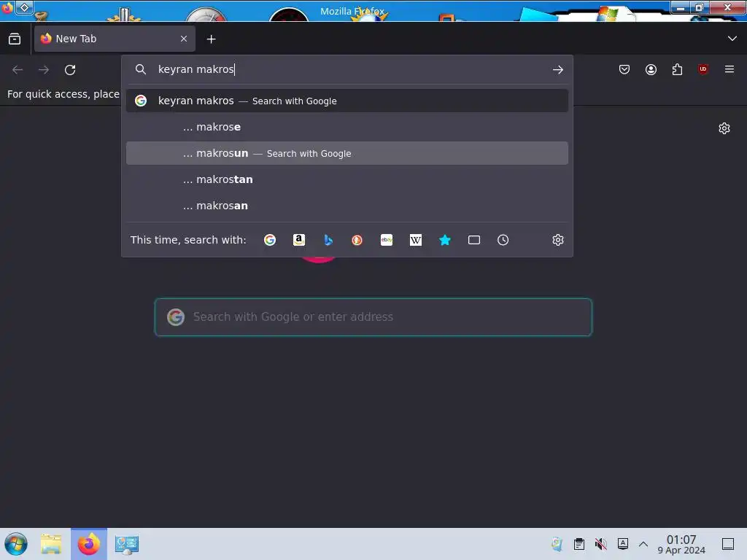Click the diamond-shaped icon in the title bar

[24, 7]
